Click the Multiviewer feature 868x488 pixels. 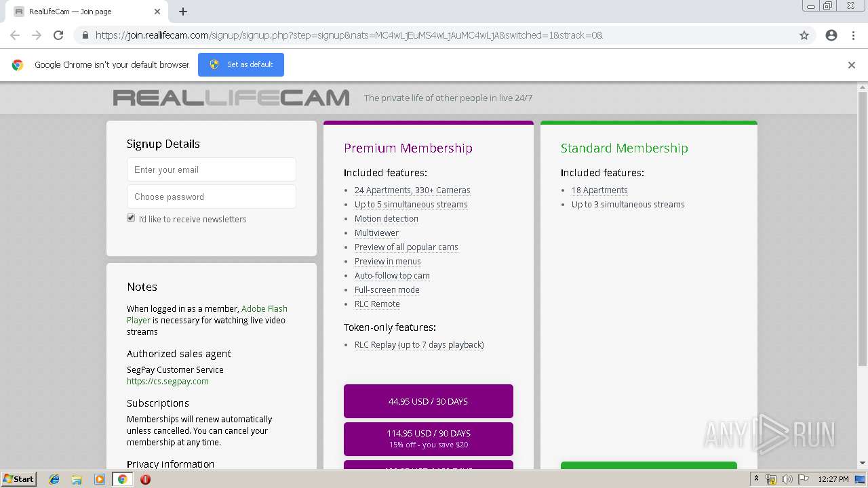(x=376, y=232)
